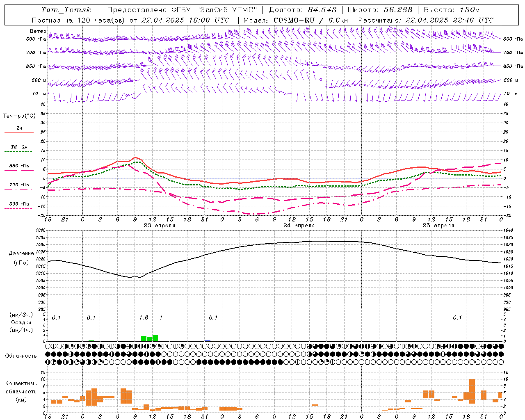Click the '25 апреля' date label
Image resolution: width=525 pixels, height=420 pixels.
coord(438,226)
